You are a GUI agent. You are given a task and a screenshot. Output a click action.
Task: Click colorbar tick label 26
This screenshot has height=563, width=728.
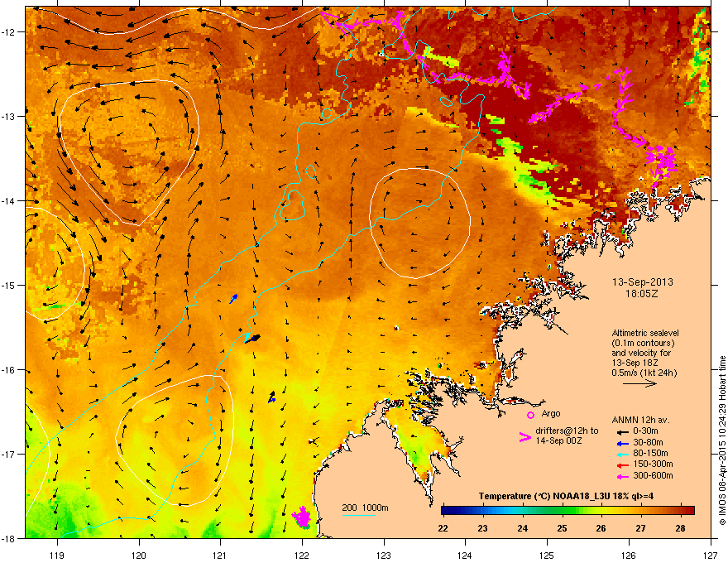tap(601, 528)
